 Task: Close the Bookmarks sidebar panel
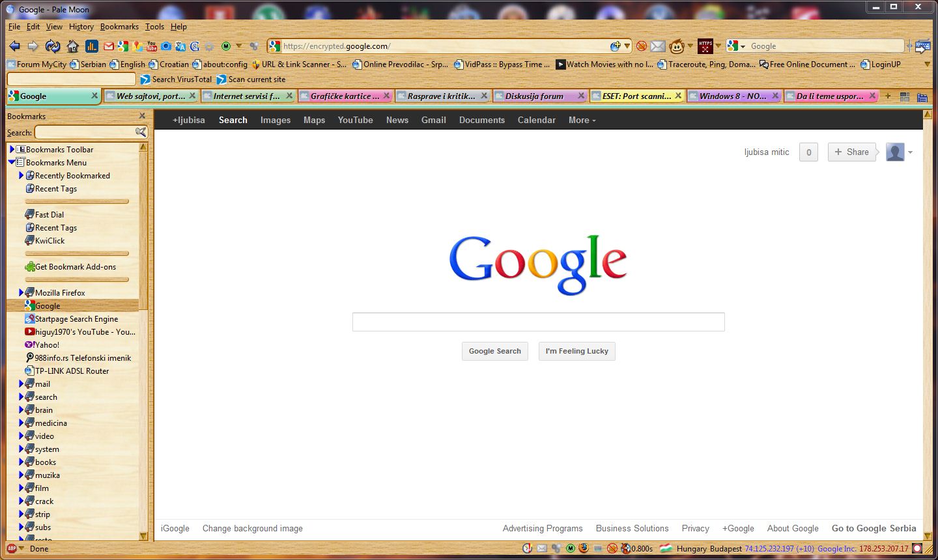pyautogui.click(x=142, y=116)
